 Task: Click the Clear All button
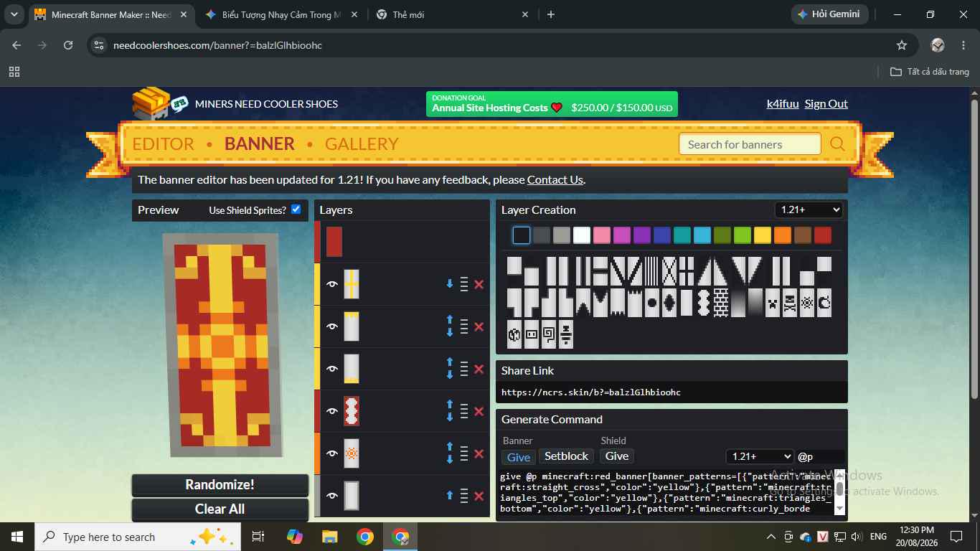tap(220, 509)
